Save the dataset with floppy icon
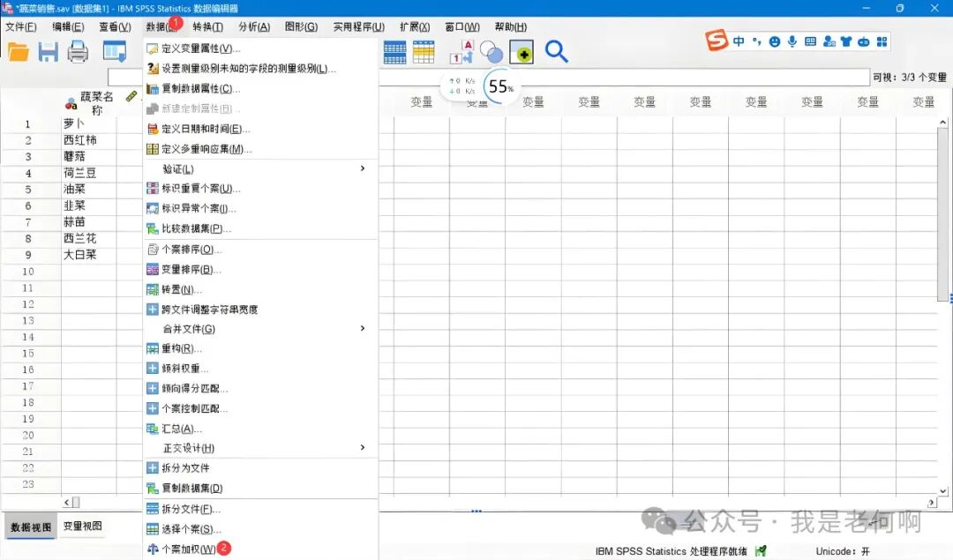 (48, 52)
